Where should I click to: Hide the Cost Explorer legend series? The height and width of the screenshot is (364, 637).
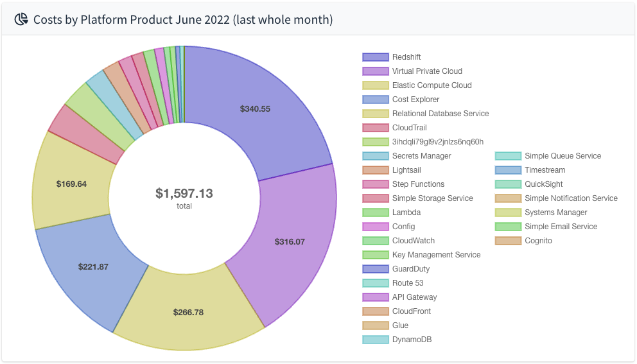coord(415,100)
